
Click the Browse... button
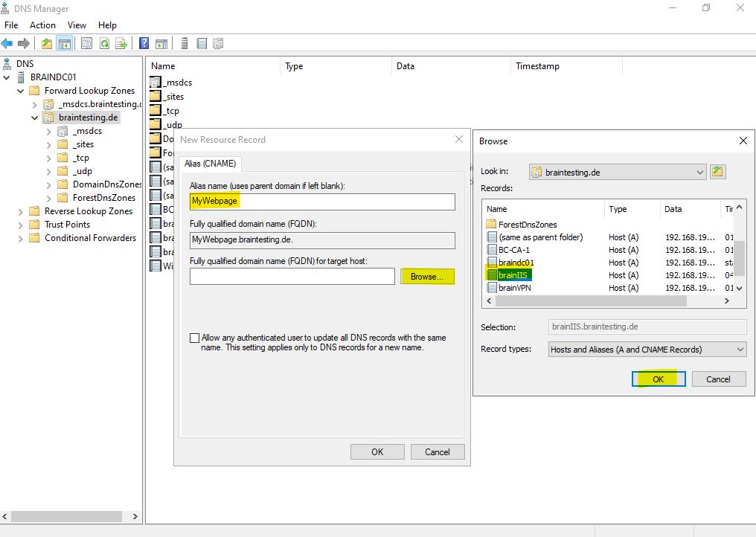[427, 277]
